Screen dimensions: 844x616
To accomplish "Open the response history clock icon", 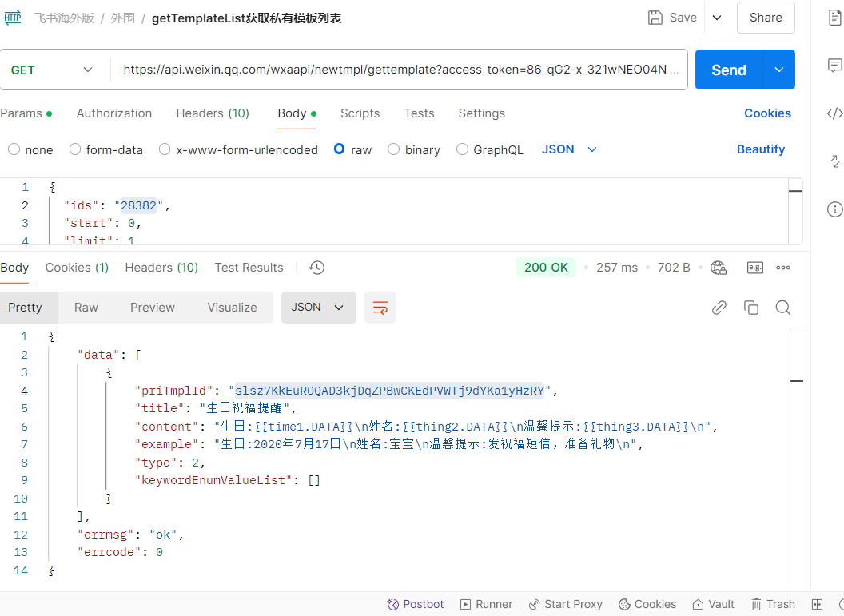I will pyautogui.click(x=316, y=268).
